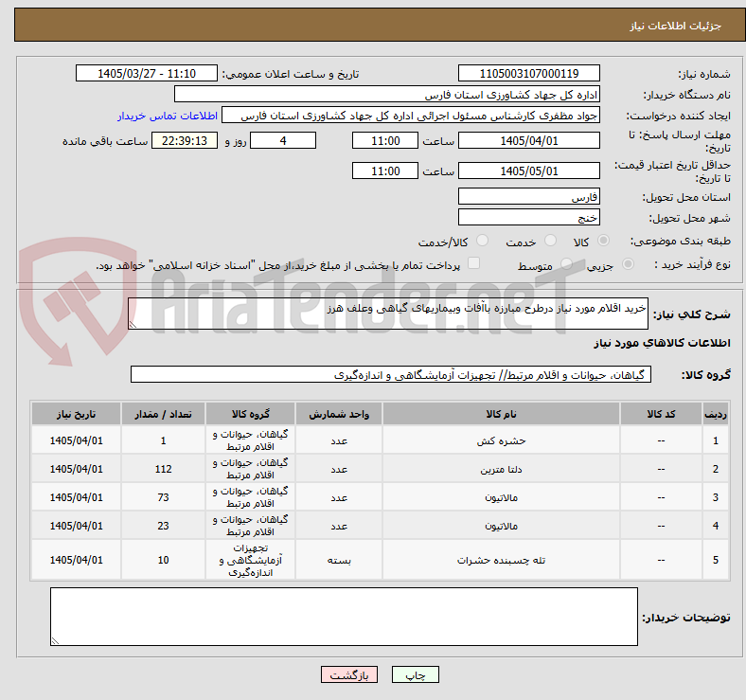This screenshot has height=700, width=746.
Task: Click the بازگشت back button
Action: (349, 674)
